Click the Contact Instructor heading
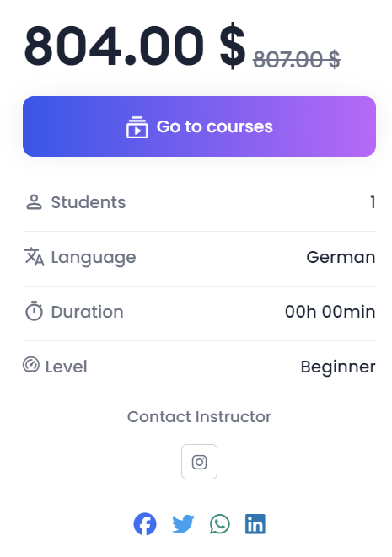Screen dimensions: 392x557 tap(199, 416)
